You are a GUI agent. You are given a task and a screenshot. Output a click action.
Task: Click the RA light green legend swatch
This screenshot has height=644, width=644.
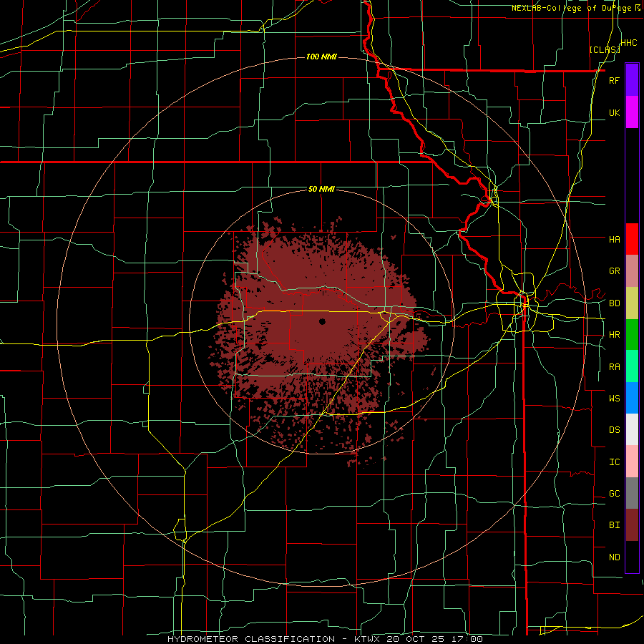pos(632,366)
